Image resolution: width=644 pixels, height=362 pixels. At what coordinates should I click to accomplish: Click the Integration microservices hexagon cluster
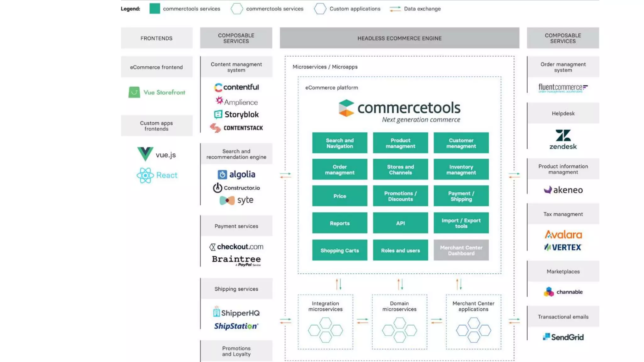[x=325, y=330]
